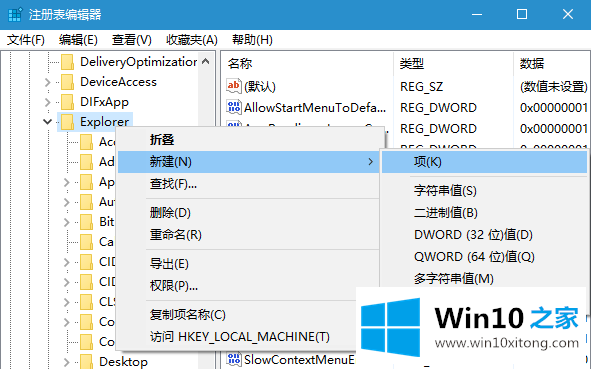Screen dimensions: 591x369
Task: Select DWORD (32 位)值(D) in submenu
Action: pyautogui.click(x=485, y=235)
